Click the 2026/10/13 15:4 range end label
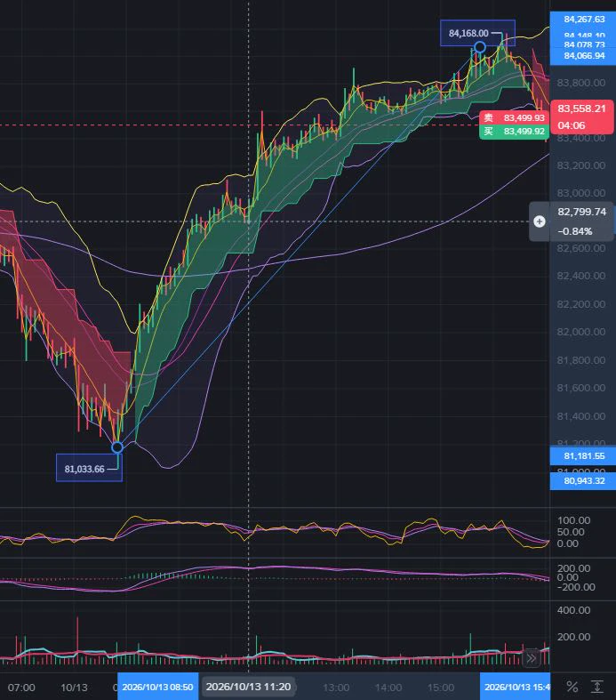Image resolution: width=616 pixels, height=700 pixels. coord(516,687)
